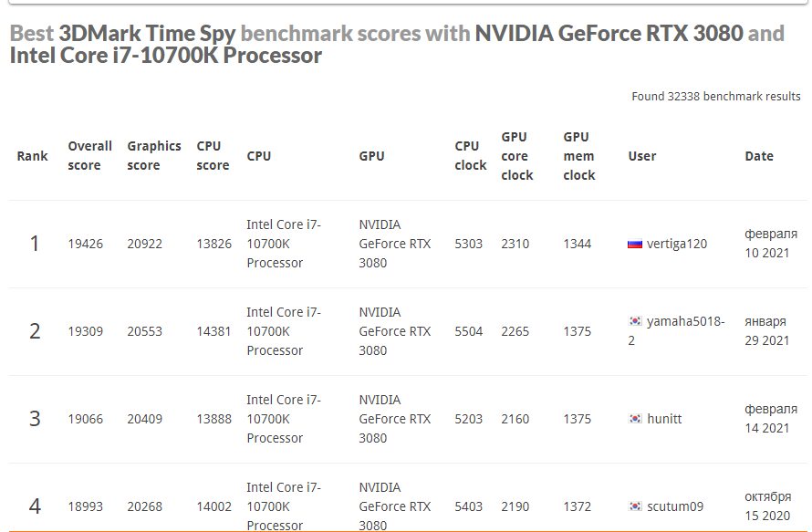The height and width of the screenshot is (532, 812).
Task: Click the Date column header
Action: (758, 156)
